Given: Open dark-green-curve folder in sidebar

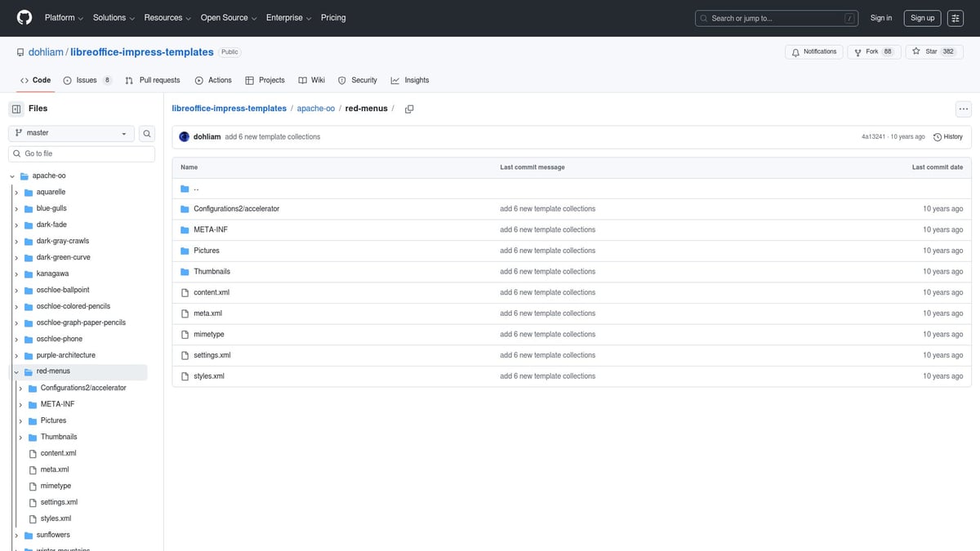Looking at the screenshot, I should tap(64, 257).
